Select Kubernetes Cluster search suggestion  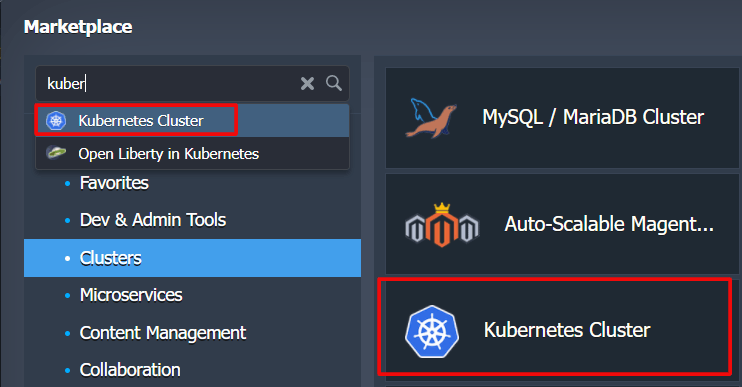point(193,121)
